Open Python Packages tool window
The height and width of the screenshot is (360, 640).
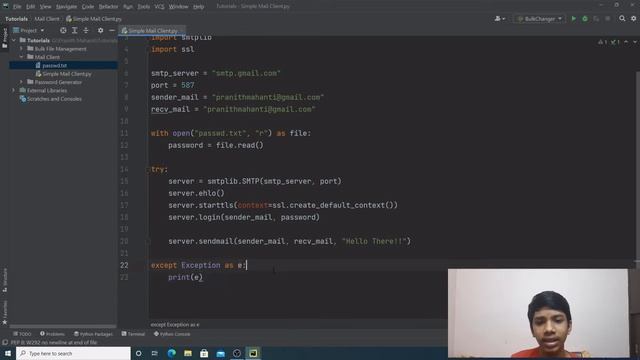point(93,334)
